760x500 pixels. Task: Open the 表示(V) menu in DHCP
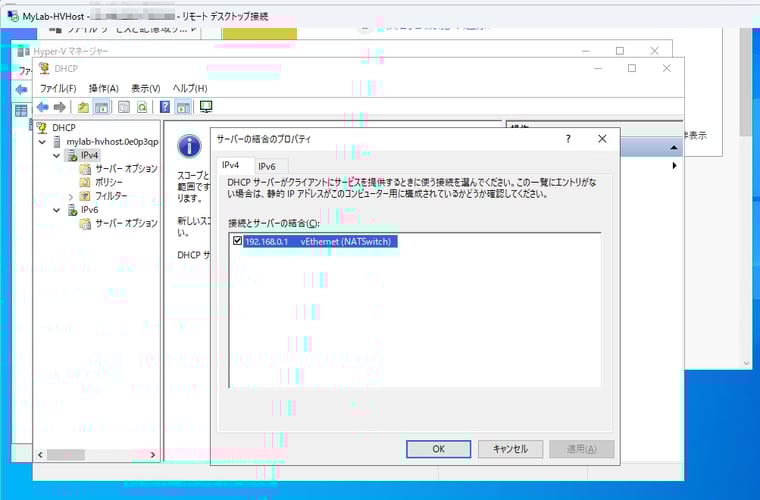146,89
